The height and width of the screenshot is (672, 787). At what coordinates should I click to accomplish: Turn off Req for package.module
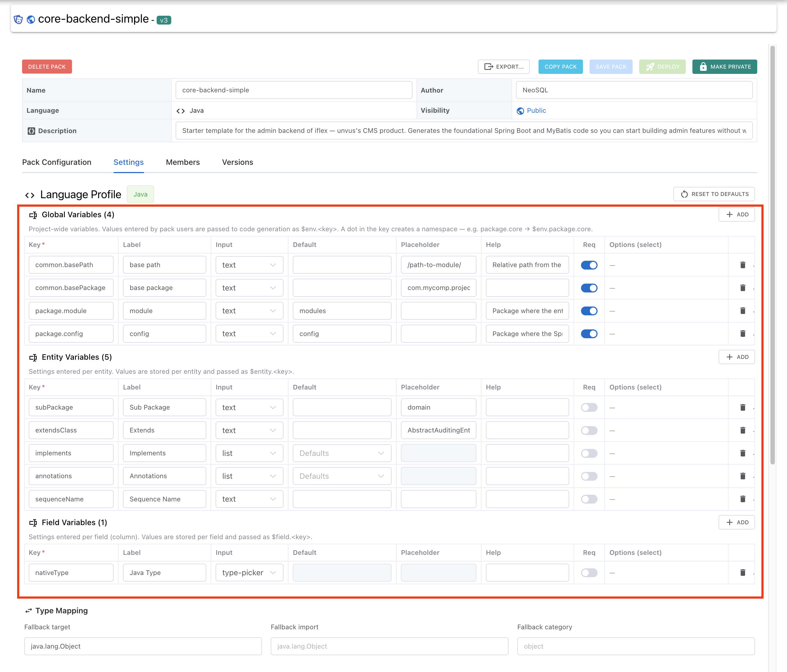(589, 311)
